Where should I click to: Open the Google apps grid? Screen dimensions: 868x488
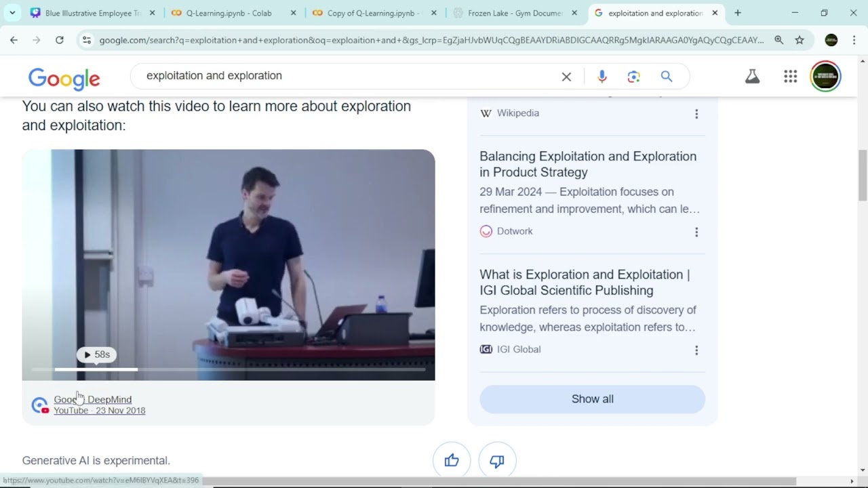(790, 76)
